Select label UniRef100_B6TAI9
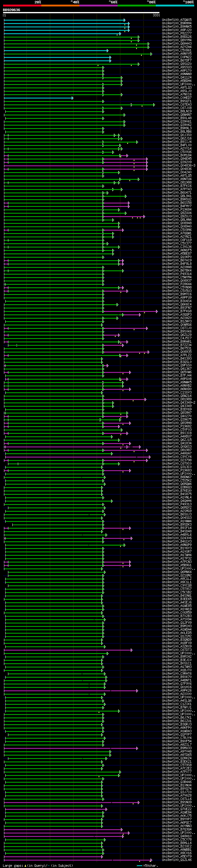This screenshot has width=197, height=868. [x=177, y=260]
